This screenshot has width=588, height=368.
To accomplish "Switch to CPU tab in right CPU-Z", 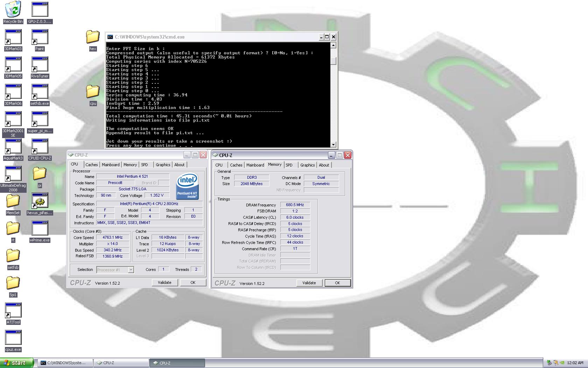I will tap(219, 165).
